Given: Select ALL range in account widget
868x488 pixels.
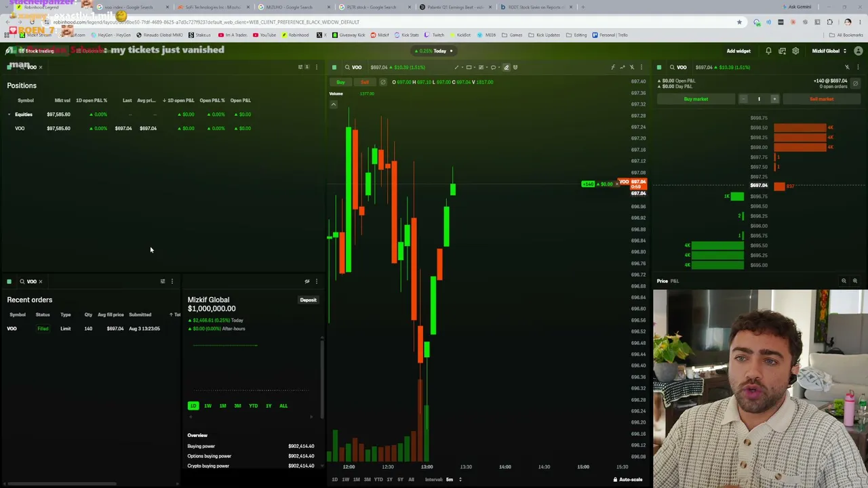Looking at the screenshot, I should coord(283,406).
